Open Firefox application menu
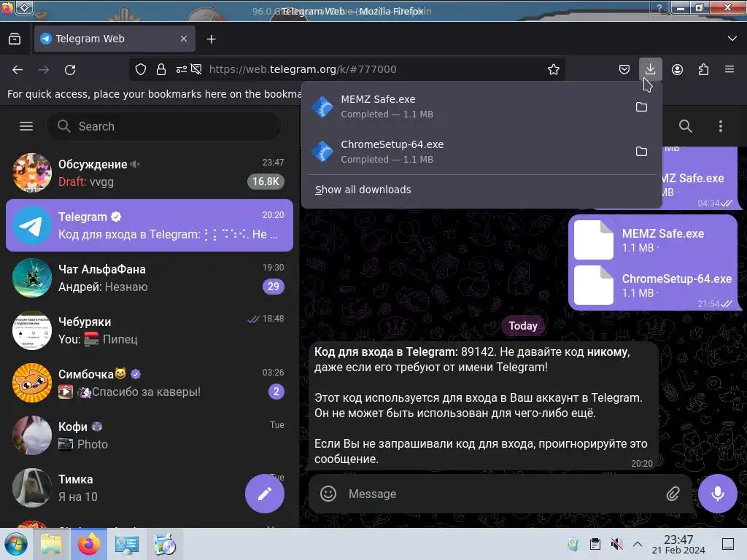Image resolution: width=747 pixels, height=560 pixels. click(x=729, y=69)
